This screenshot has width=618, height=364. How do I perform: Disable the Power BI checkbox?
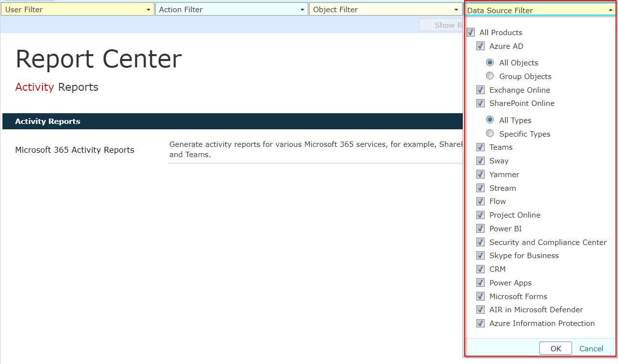click(x=480, y=228)
